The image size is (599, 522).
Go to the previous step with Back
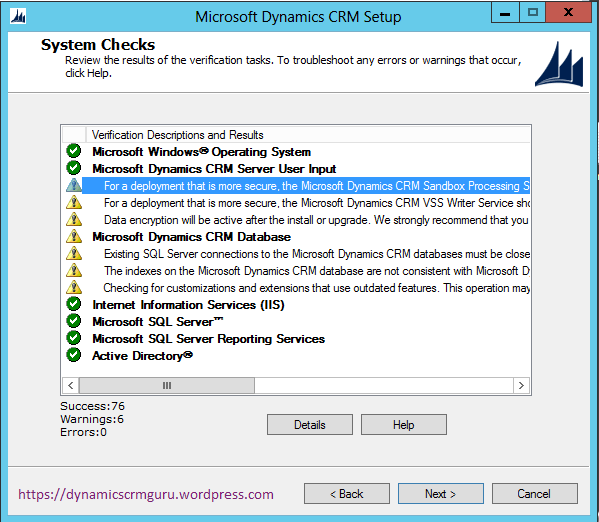click(347, 494)
